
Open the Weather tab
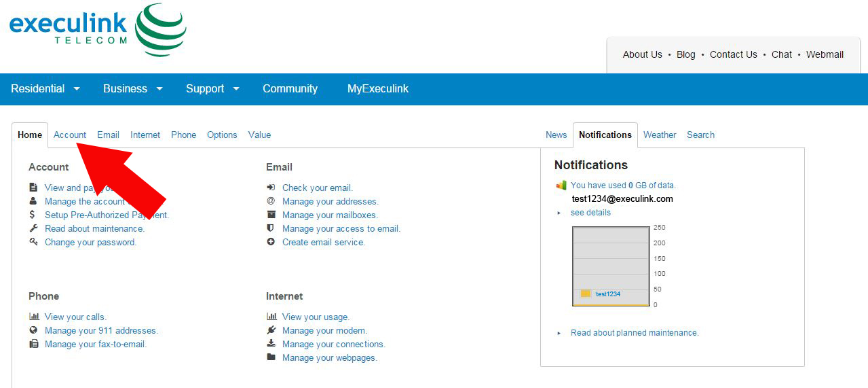(660, 135)
